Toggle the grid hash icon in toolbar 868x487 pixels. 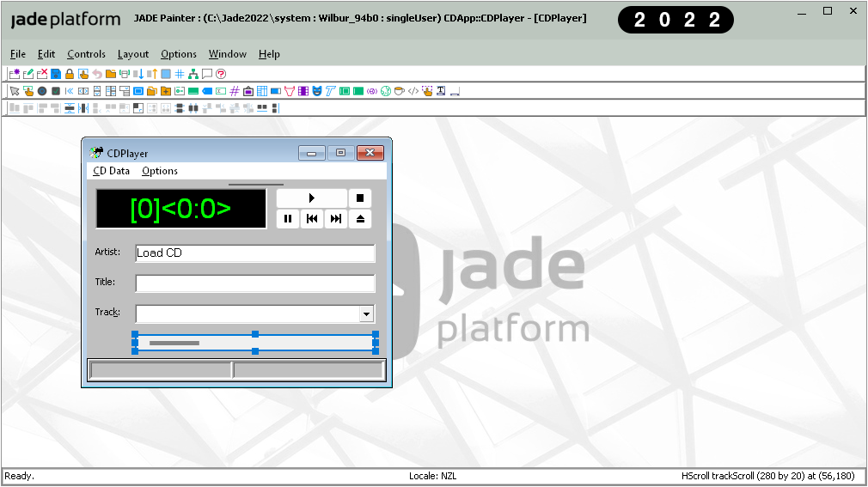click(x=180, y=74)
